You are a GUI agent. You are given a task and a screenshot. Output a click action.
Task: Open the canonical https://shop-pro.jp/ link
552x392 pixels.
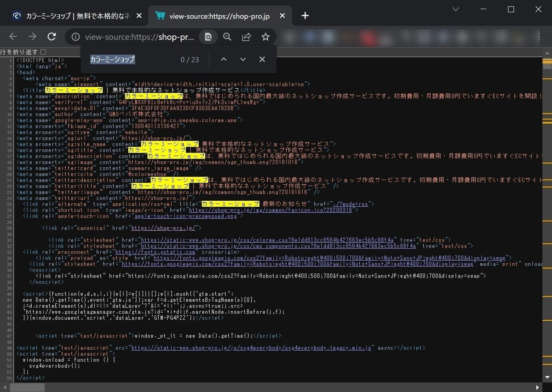(164, 227)
